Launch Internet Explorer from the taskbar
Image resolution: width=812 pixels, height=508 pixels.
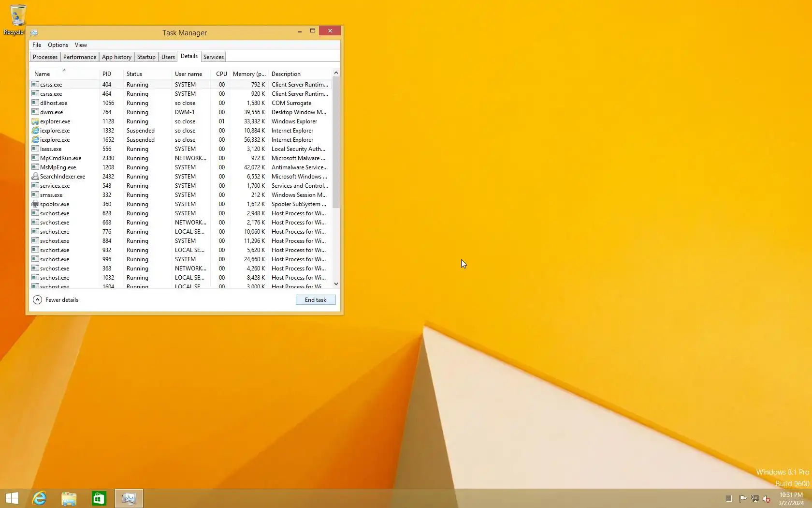[x=39, y=498]
